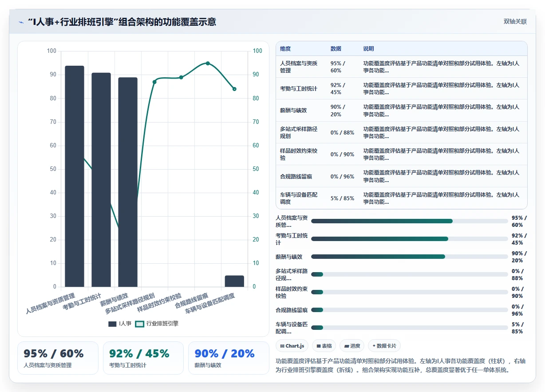Screen dimensions: 545x392
Task: Select table cell 车辆与设备匹配调度
Action: point(301,198)
